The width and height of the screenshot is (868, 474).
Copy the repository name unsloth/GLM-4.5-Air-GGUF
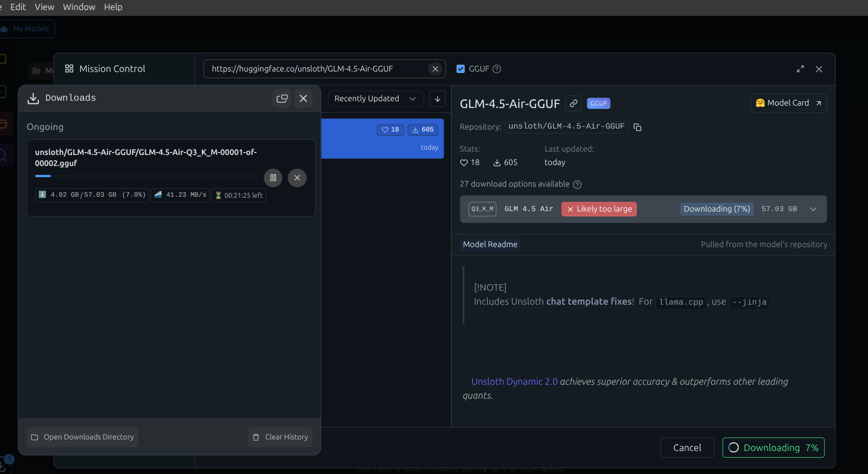(637, 127)
